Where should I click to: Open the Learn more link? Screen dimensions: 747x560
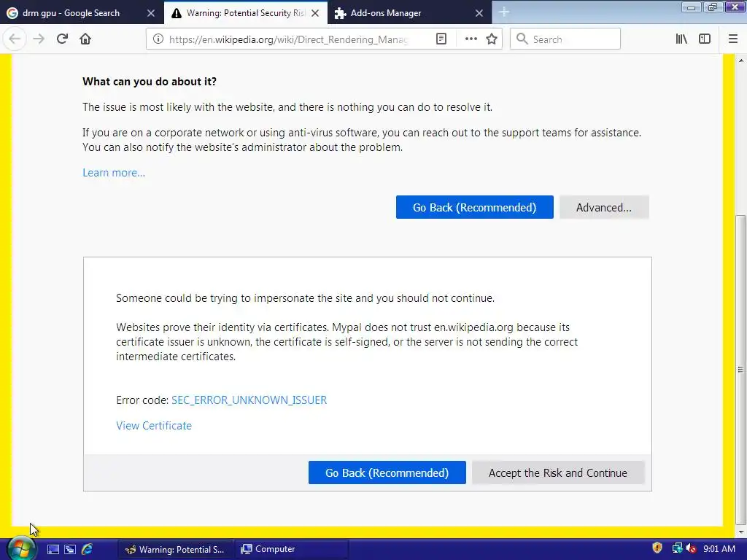[114, 173]
